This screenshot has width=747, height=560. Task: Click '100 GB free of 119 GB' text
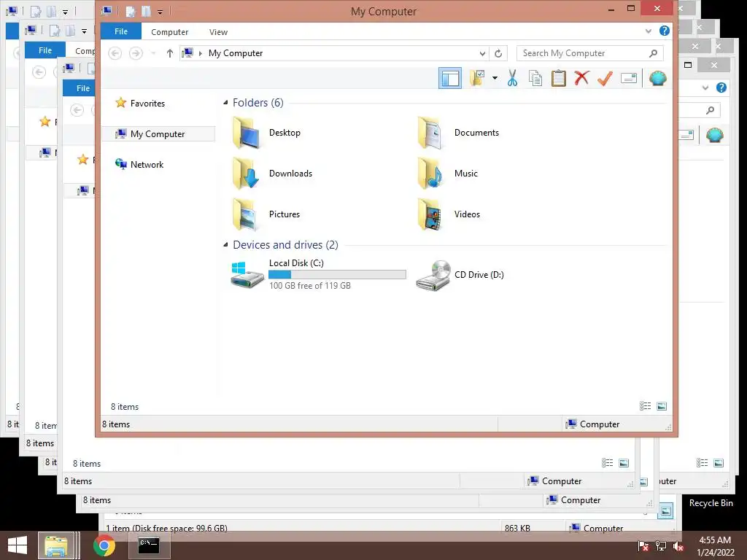tap(309, 286)
